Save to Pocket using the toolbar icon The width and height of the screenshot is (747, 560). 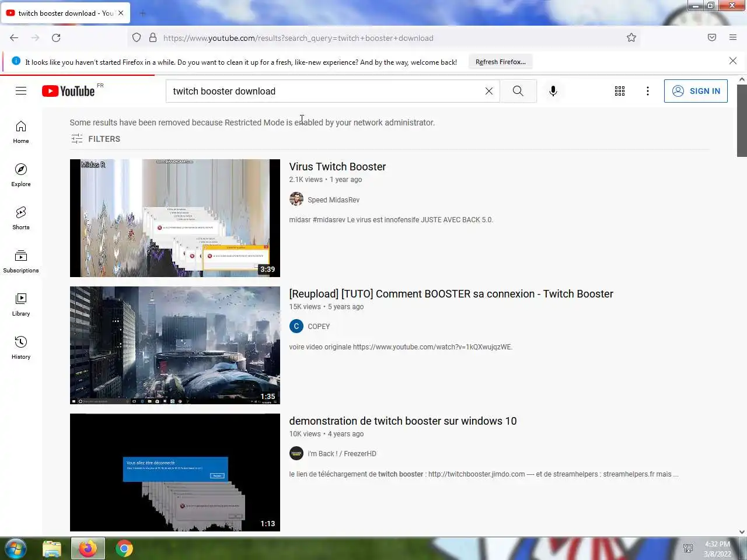712,38
